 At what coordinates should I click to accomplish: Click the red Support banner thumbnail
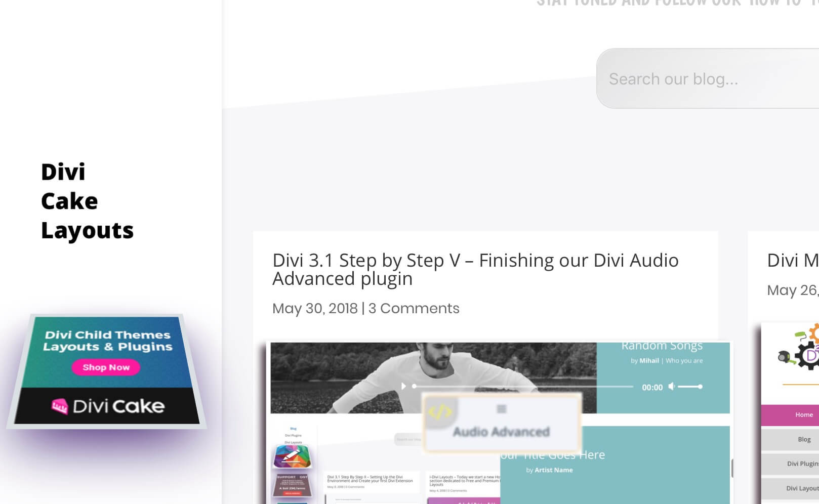point(291,485)
